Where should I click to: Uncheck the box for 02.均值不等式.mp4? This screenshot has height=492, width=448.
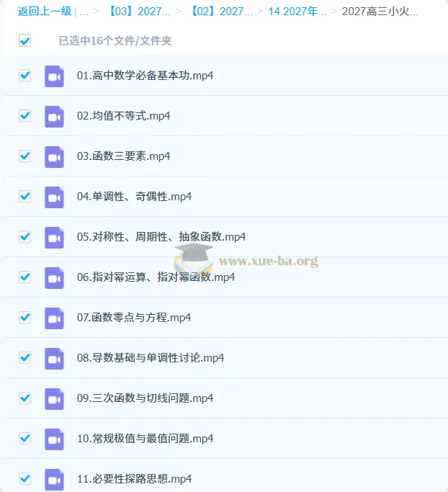tap(24, 116)
